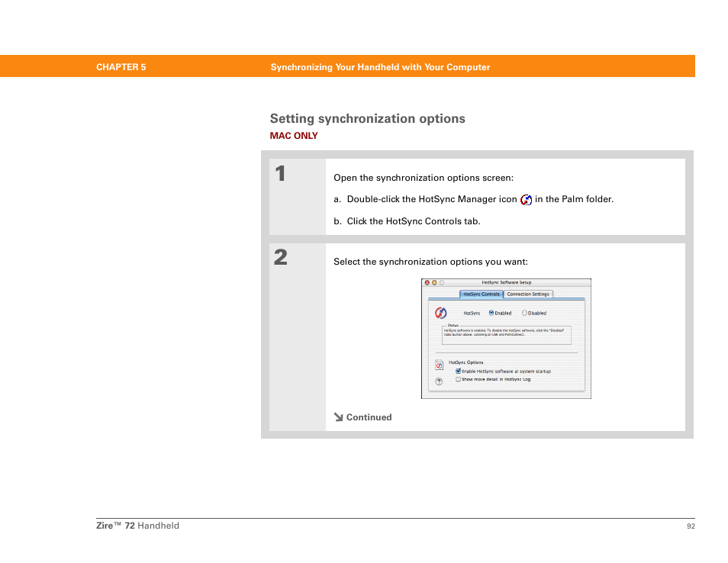Click the Status message text box

(x=506, y=335)
